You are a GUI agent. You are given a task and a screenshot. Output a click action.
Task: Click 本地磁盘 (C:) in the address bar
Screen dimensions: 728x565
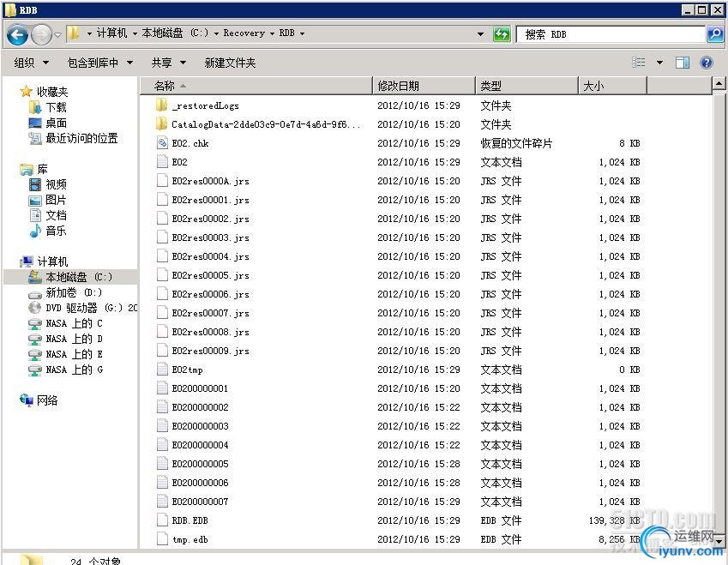175,33
